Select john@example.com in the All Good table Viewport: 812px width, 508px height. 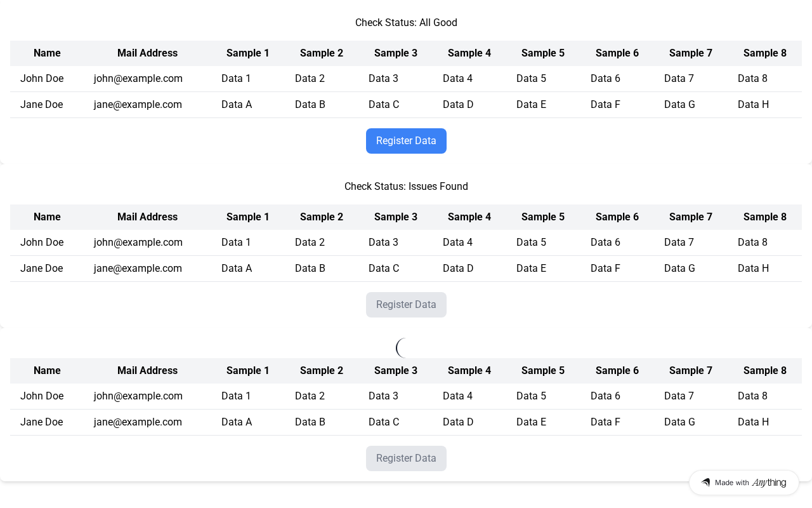click(138, 79)
